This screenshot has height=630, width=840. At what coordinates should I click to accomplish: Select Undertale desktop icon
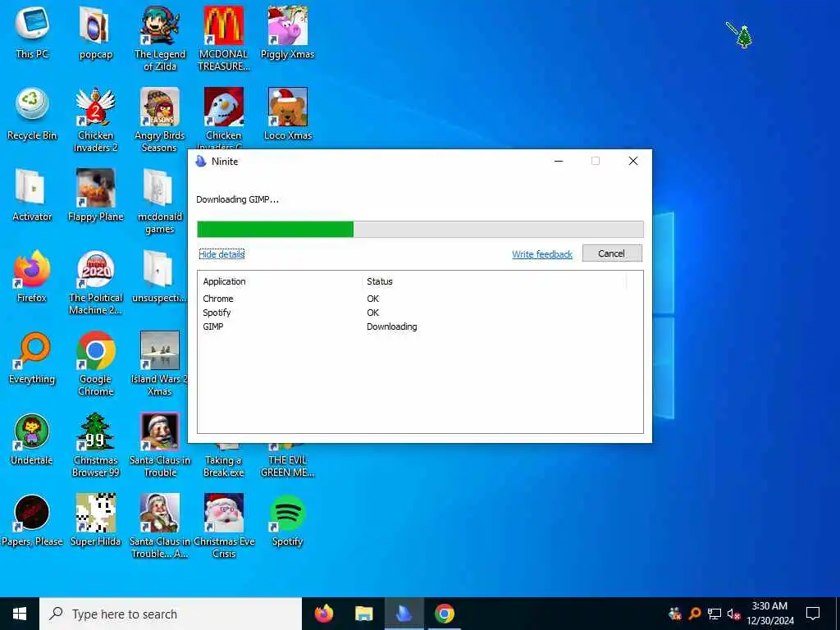point(32,440)
